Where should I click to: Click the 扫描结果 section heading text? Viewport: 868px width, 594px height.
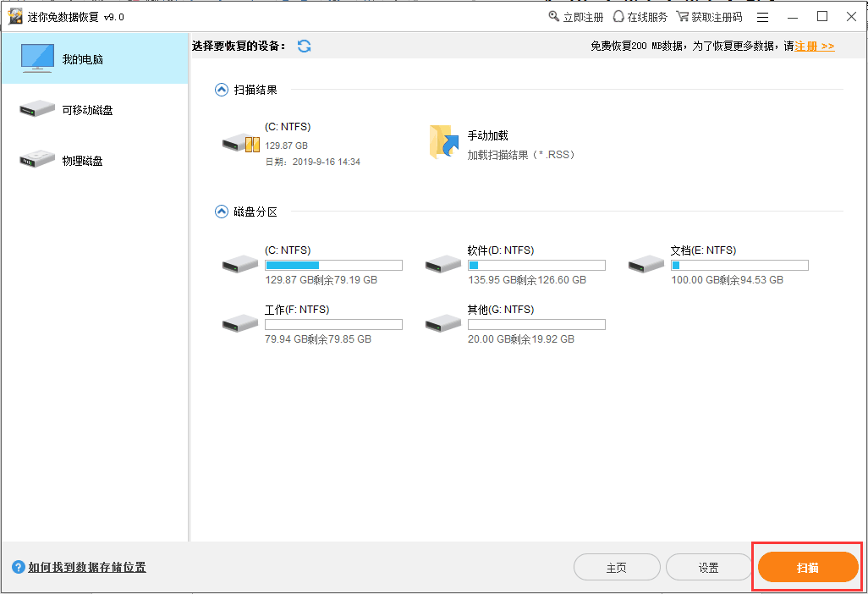(x=255, y=90)
